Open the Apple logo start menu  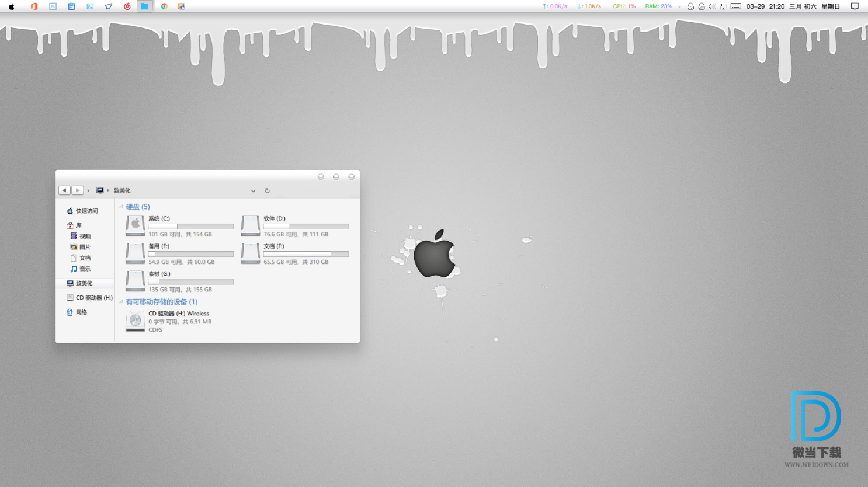pos(11,6)
